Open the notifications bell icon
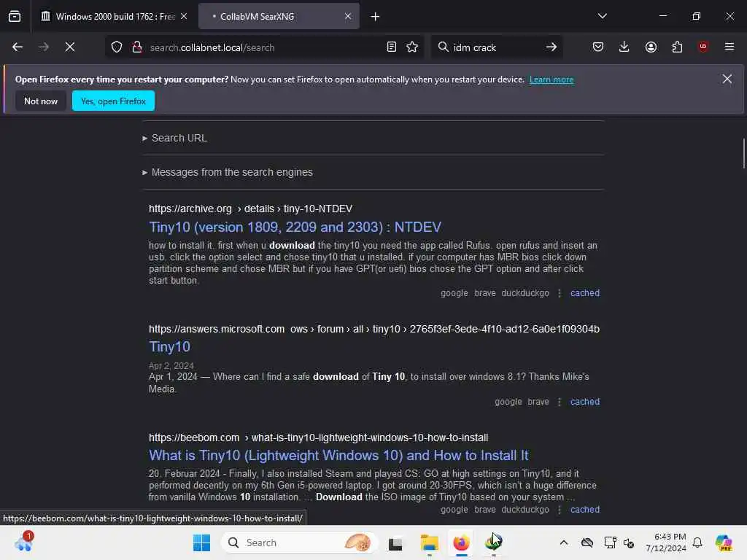 pos(697,542)
